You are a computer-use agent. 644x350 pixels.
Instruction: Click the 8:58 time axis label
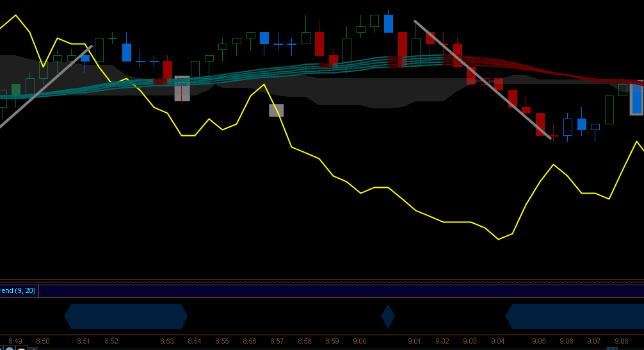click(304, 341)
